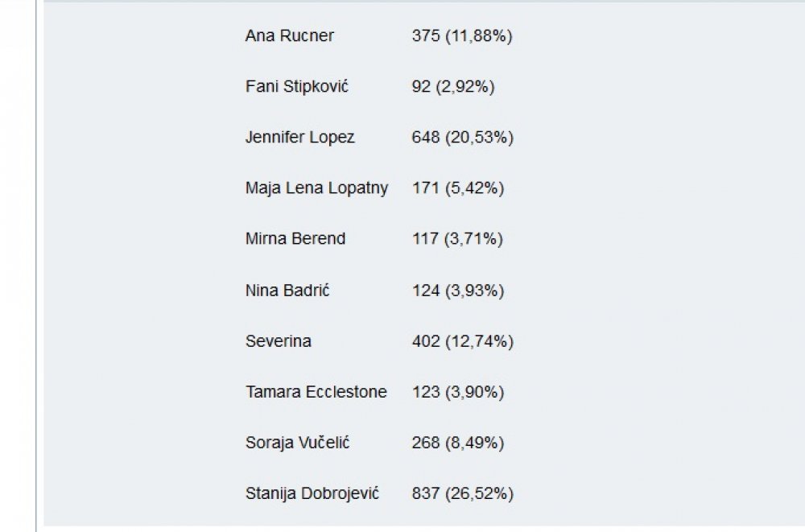Click the Mirna Berend name
Screen dimensions: 805x532
tap(295, 239)
